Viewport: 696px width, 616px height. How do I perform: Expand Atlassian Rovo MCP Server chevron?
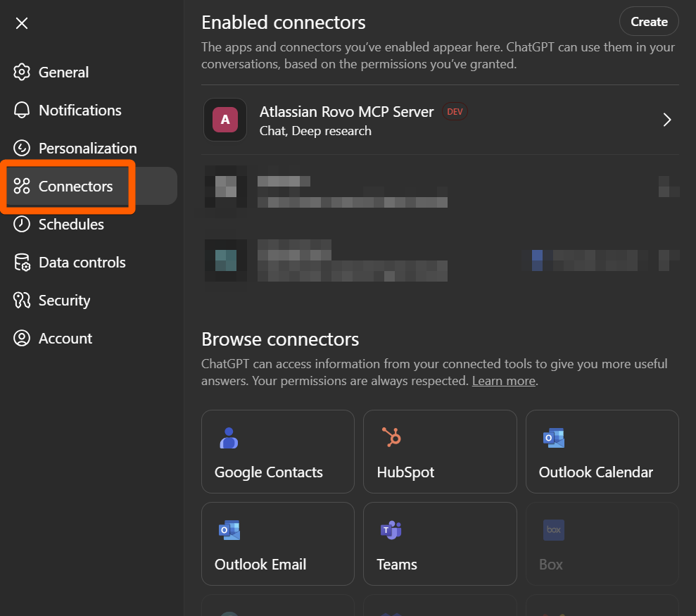[667, 120]
